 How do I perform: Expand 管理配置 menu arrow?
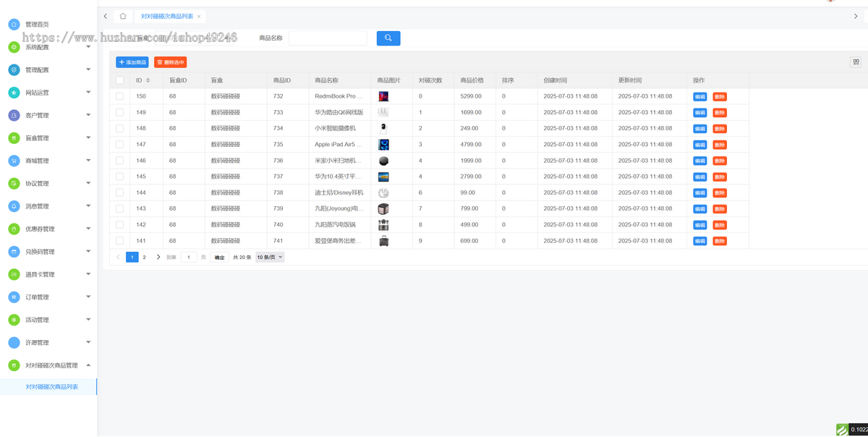pyautogui.click(x=88, y=69)
